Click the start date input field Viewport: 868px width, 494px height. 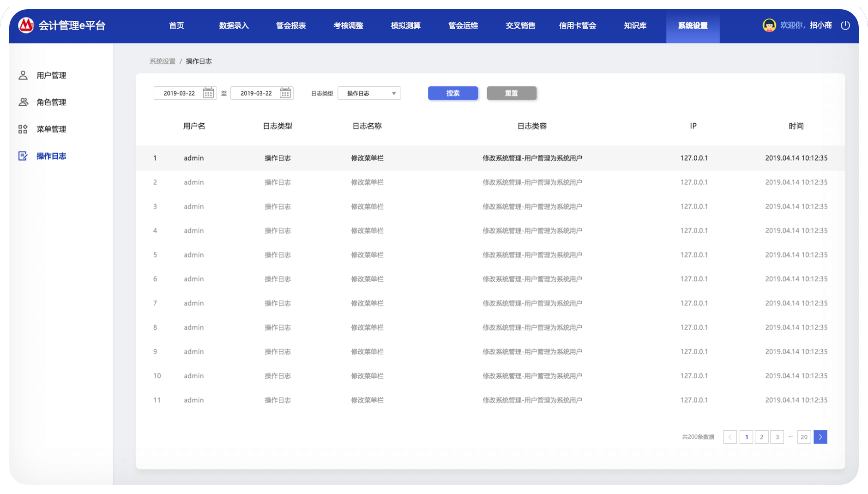pos(179,93)
